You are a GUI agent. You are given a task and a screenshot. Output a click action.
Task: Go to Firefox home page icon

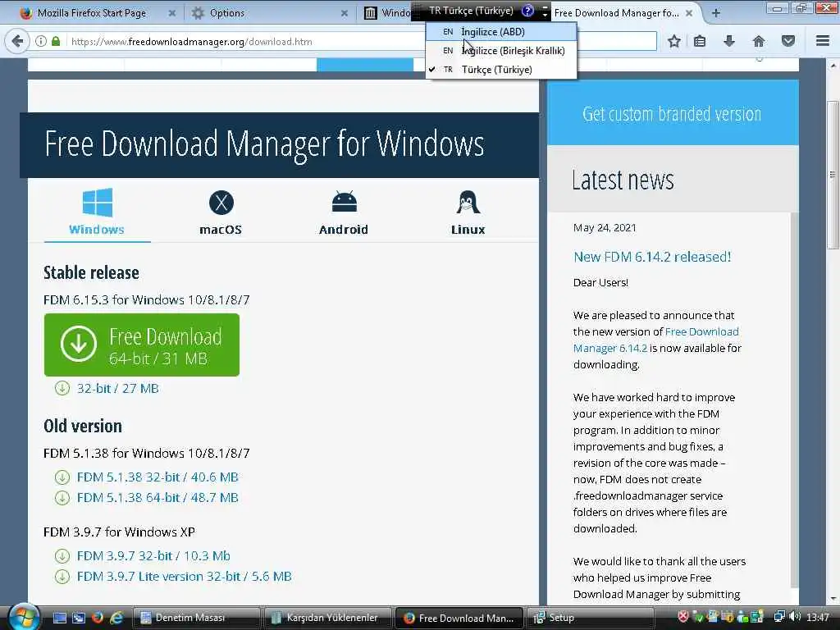point(759,41)
